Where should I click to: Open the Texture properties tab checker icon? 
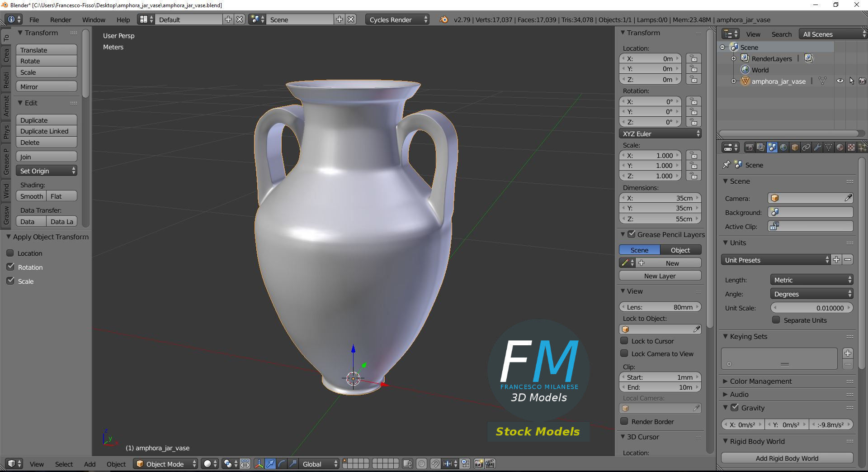pyautogui.click(x=851, y=147)
